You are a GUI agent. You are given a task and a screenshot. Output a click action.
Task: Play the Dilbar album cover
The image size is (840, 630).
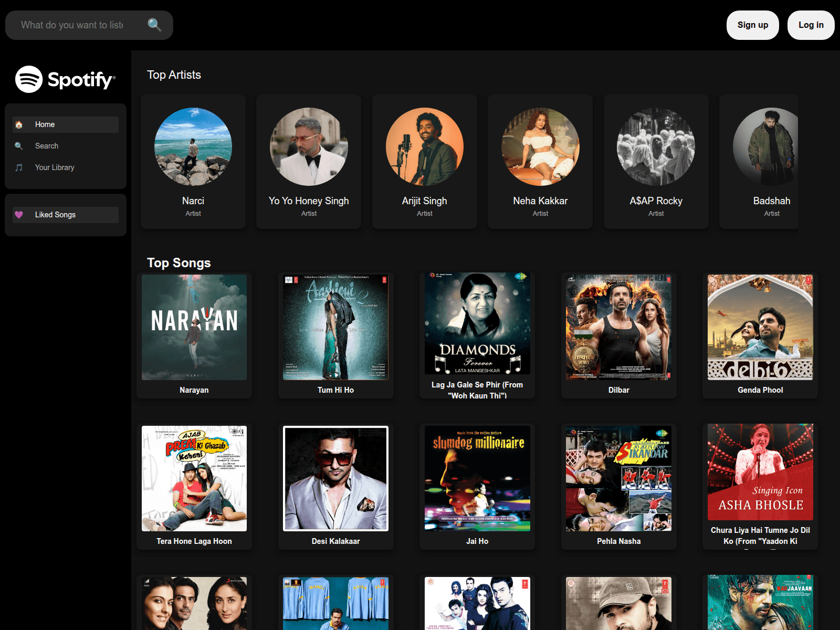(618, 327)
